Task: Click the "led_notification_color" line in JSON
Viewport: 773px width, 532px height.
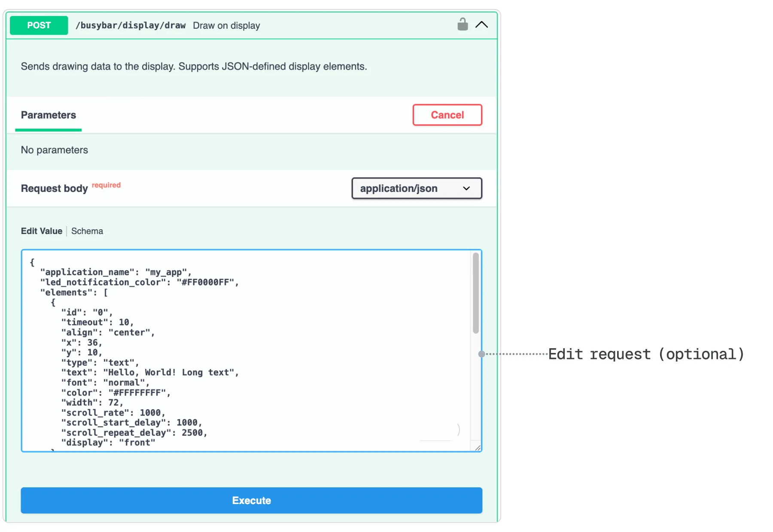Action: point(140,282)
